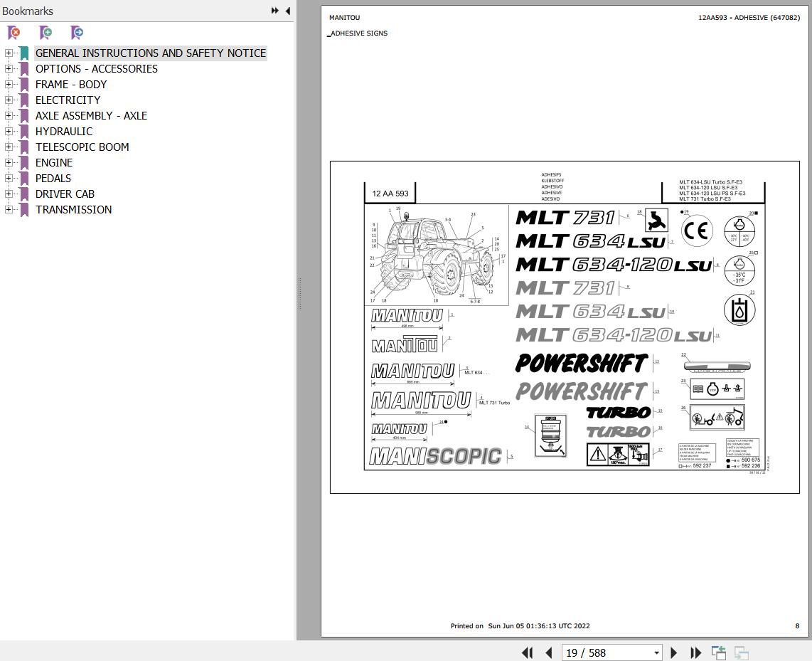This screenshot has height=661, width=812.
Task: Expand the TRANSMISSION bookmark node
Action: (9, 209)
